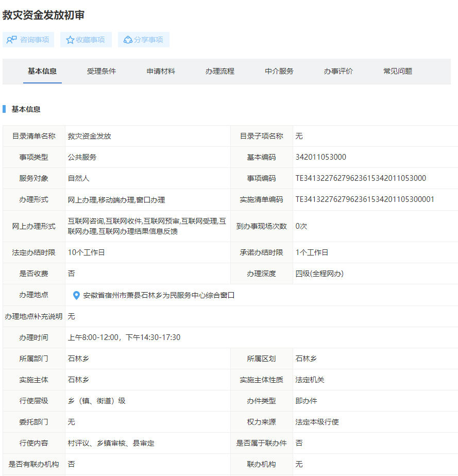Click the page title 救灾资金发放初审
The width and height of the screenshot is (458, 476).
click(x=43, y=15)
